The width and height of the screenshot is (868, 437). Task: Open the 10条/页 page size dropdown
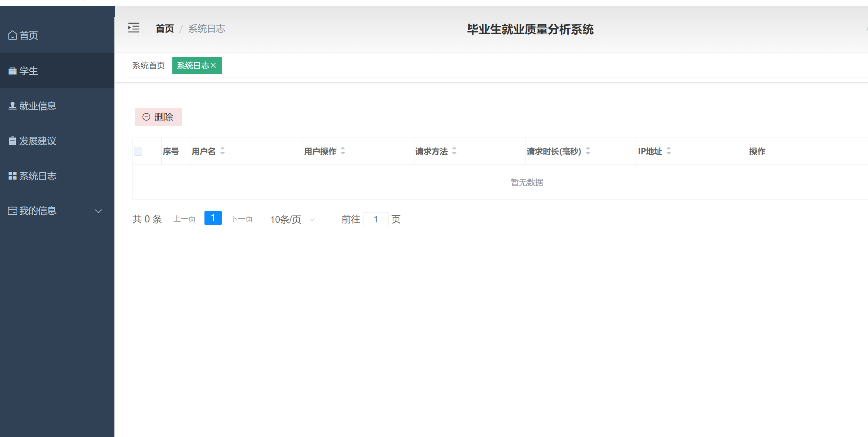[292, 219]
